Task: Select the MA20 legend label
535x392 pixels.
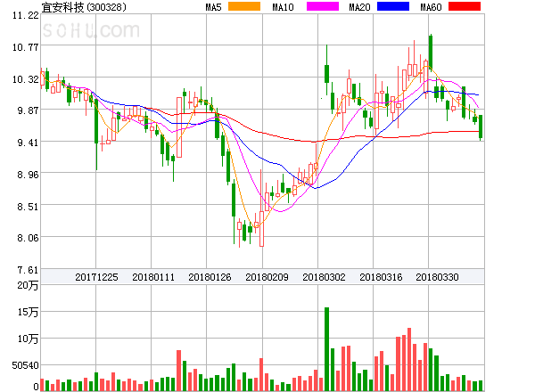Action: coord(359,7)
